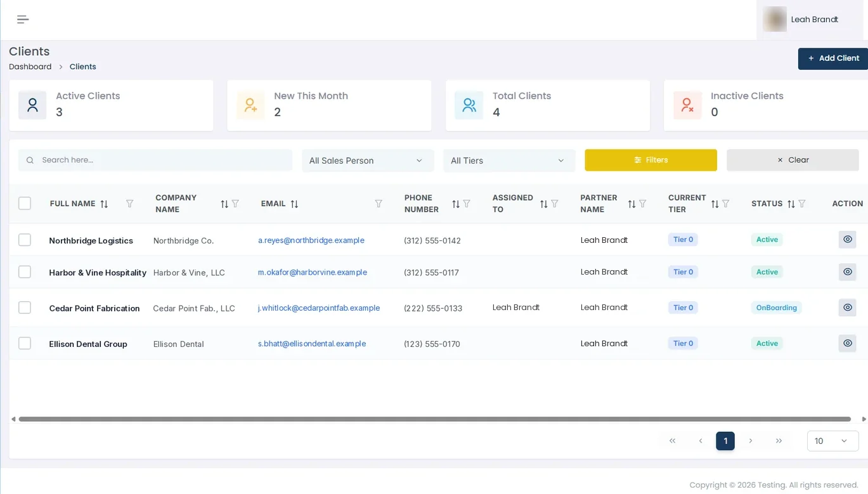Open the Email column filter
Viewport: 868px width, 494px height.
pos(379,204)
